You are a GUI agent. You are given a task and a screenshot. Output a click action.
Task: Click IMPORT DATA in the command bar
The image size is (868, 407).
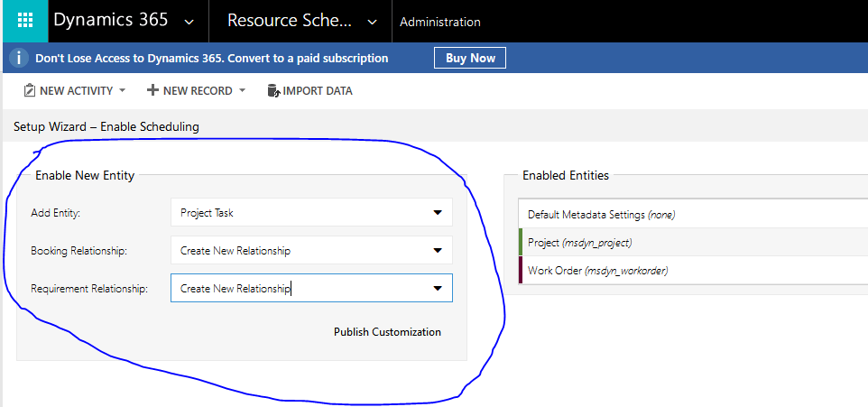click(x=318, y=91)
